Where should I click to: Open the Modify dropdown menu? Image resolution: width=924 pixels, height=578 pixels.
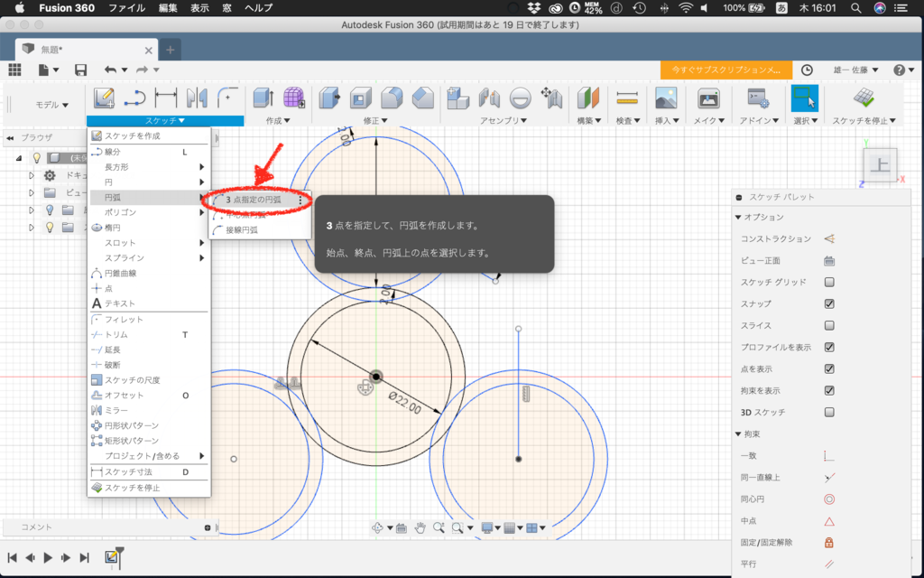[x=375, y=120]
